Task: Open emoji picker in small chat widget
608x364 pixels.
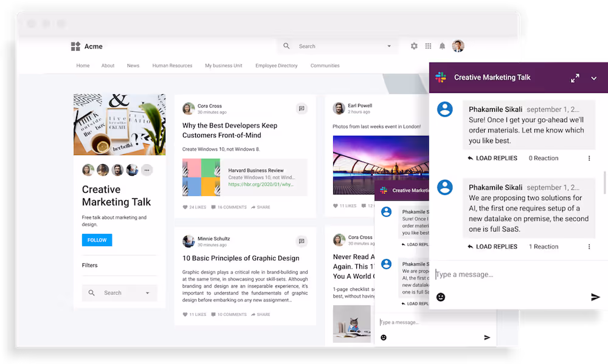Action: [384, 337]
